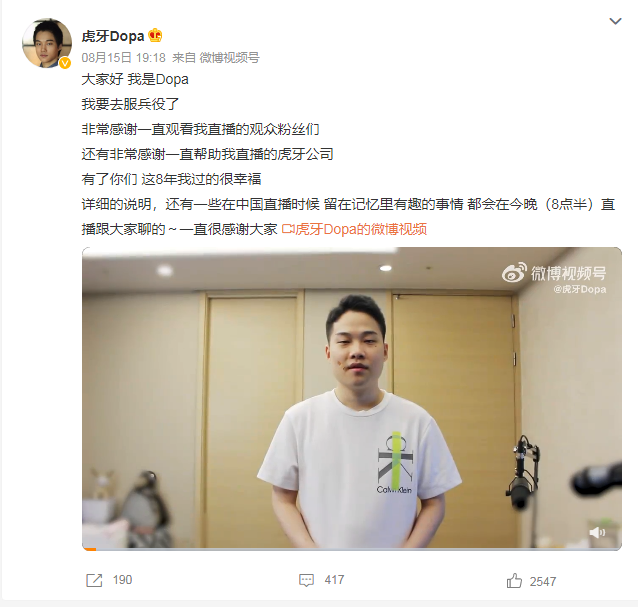Click the 2547 likes count
Image resolution: width=638 pixels, height=607 pixels.
[x=543, y=582]
